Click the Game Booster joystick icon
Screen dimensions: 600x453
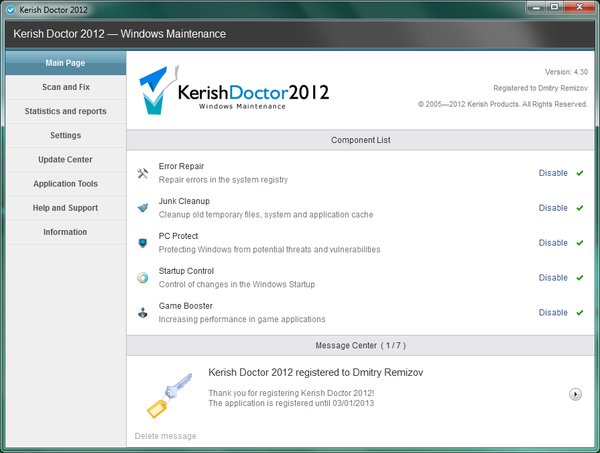pyautogui.click(x=143, y=312)
